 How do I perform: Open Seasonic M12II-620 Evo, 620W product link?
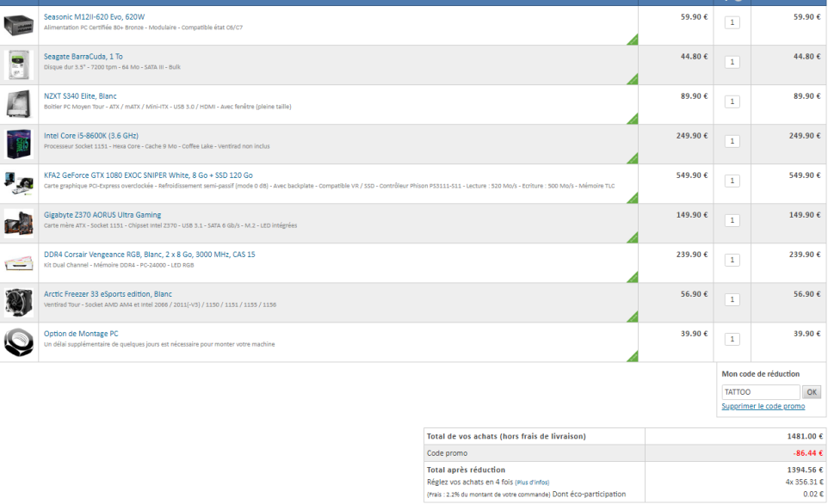[94, 17]
